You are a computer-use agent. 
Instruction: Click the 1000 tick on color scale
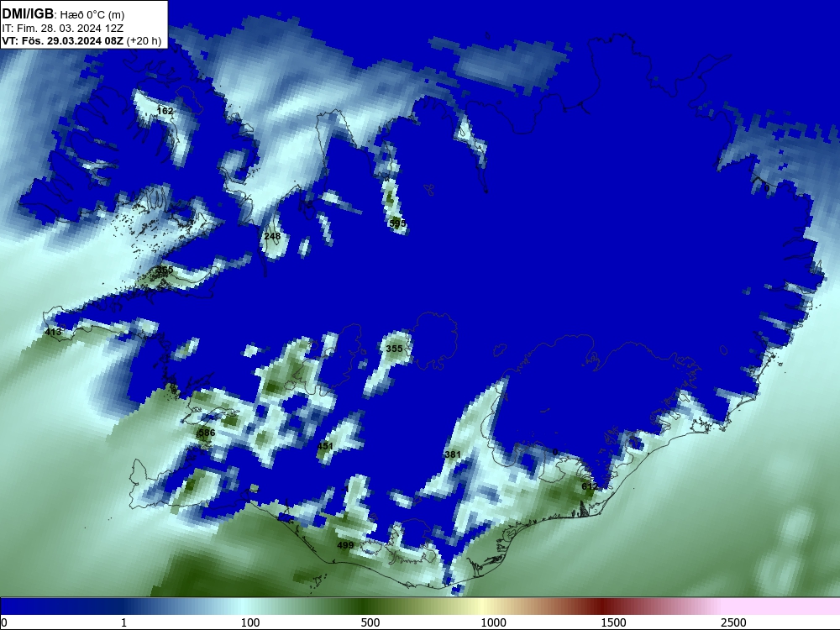(493, 622)
